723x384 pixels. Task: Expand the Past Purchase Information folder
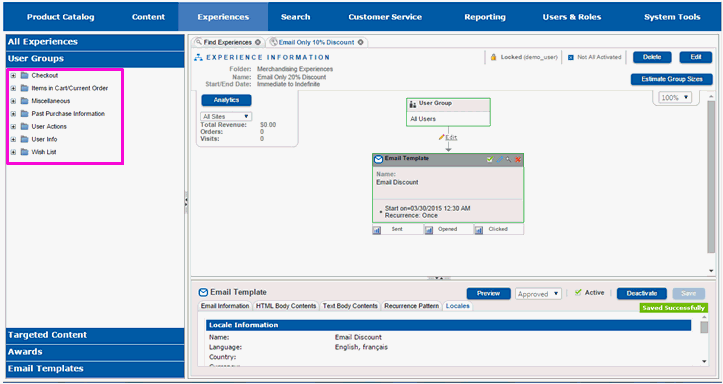tap(13, 114)
